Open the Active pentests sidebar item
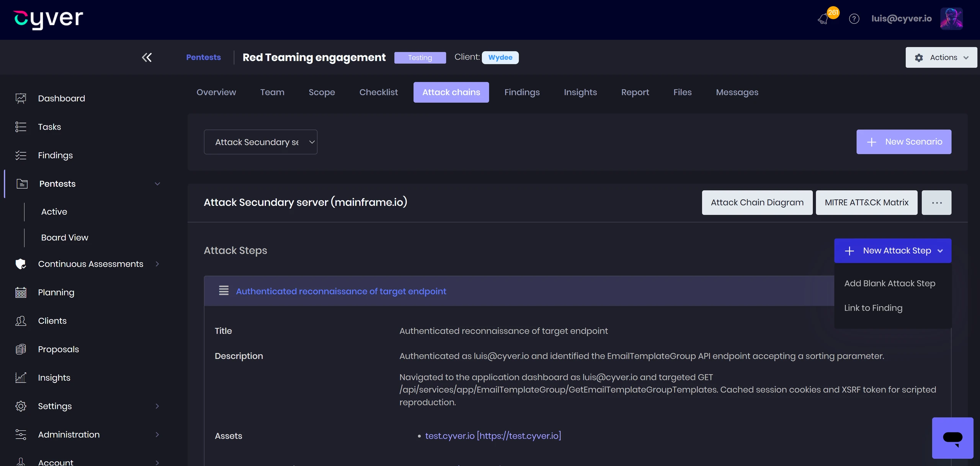Screen dimensions: 980x466 54,212
